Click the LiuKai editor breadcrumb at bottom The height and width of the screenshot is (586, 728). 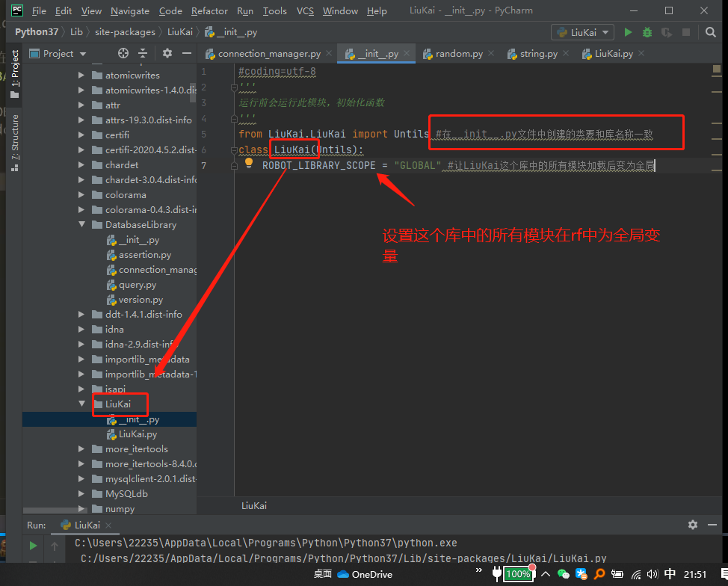pos(254,506)
